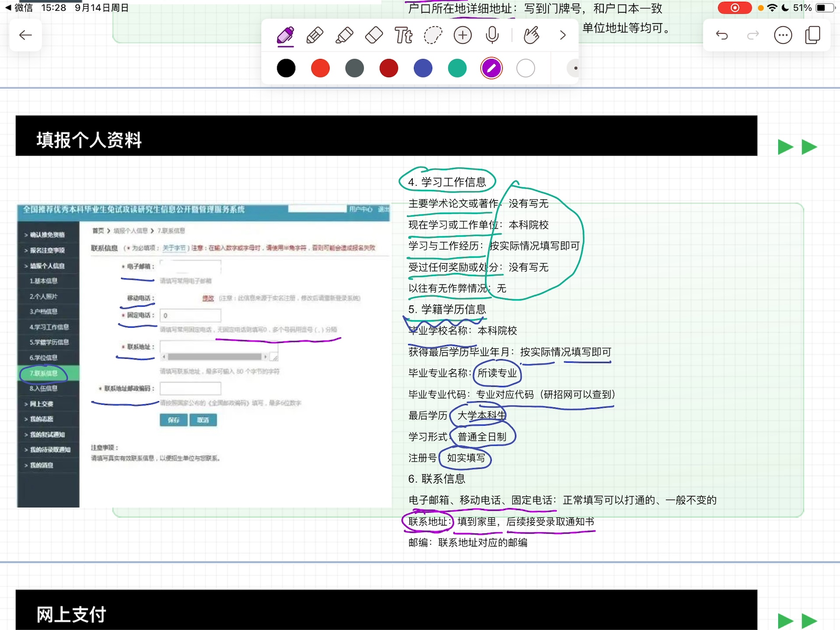The height and width of the screenshot is (630, 840).
Task: Select 8.入伍信息 in sidebar
Action: click(44, 388)
